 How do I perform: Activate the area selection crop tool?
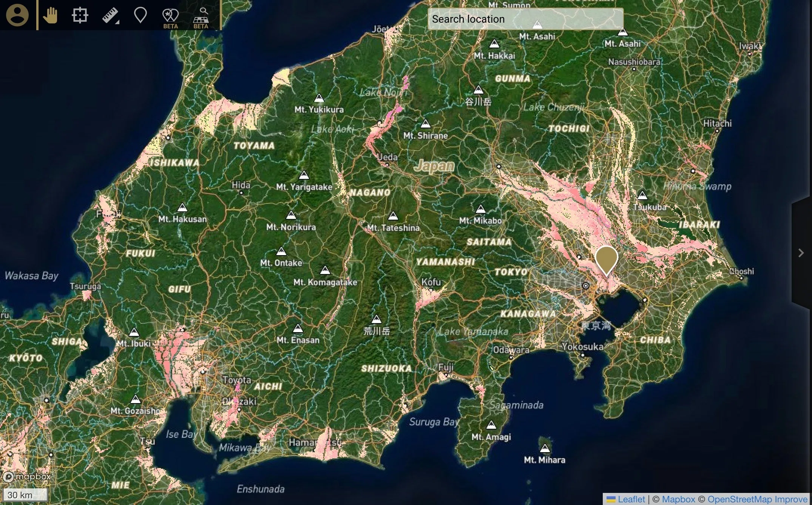(x=80, y=15)
